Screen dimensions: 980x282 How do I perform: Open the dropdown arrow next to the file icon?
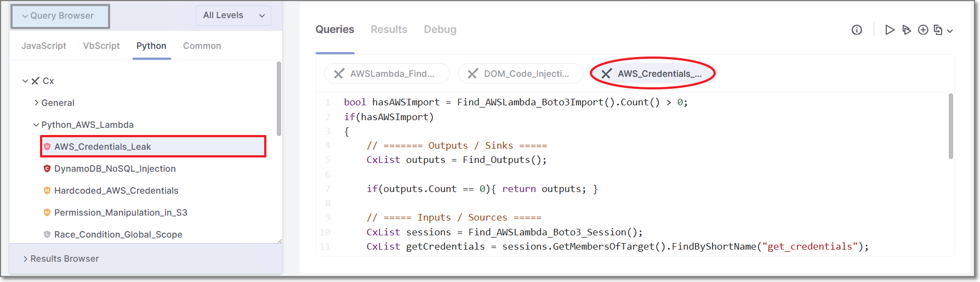tap(950, 31)
